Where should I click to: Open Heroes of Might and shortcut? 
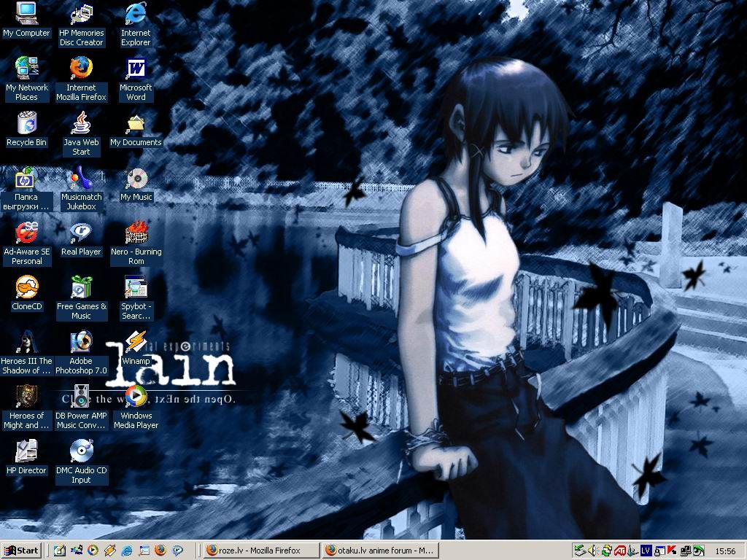(27, 408)
